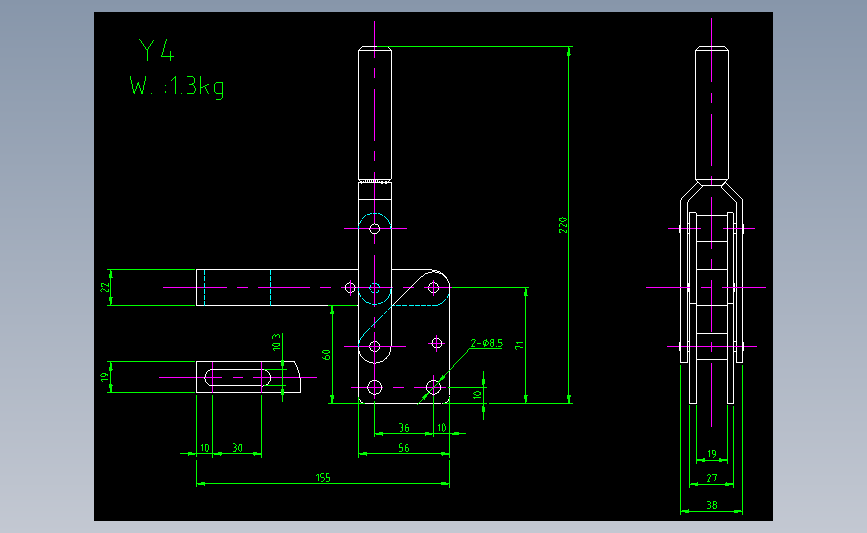867x533 pixels.
Task: Click the 27 side view dimension
Action: [712, 478]
